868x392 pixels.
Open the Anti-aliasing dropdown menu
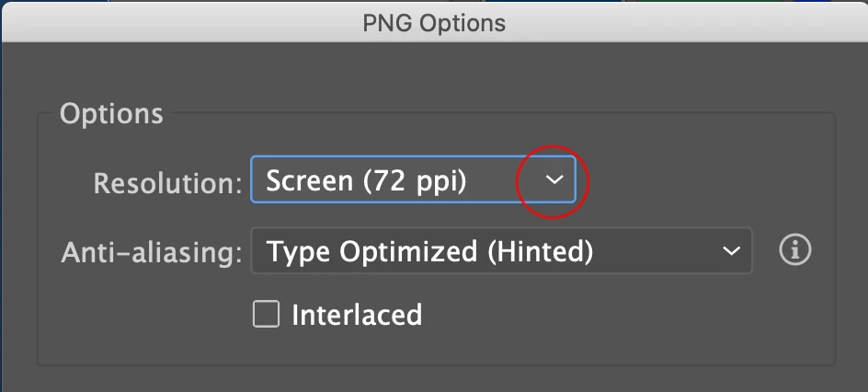pyautogui.click(x=501, y=250)
